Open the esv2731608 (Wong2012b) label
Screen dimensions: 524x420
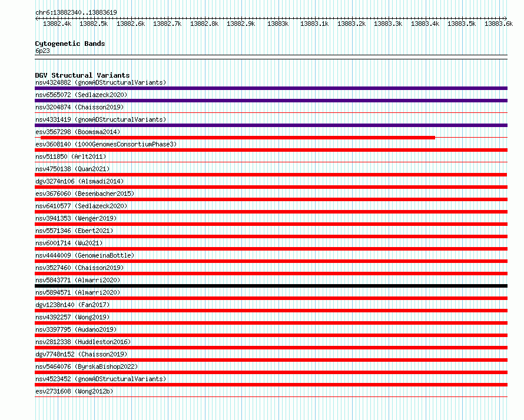pos(74,391)
